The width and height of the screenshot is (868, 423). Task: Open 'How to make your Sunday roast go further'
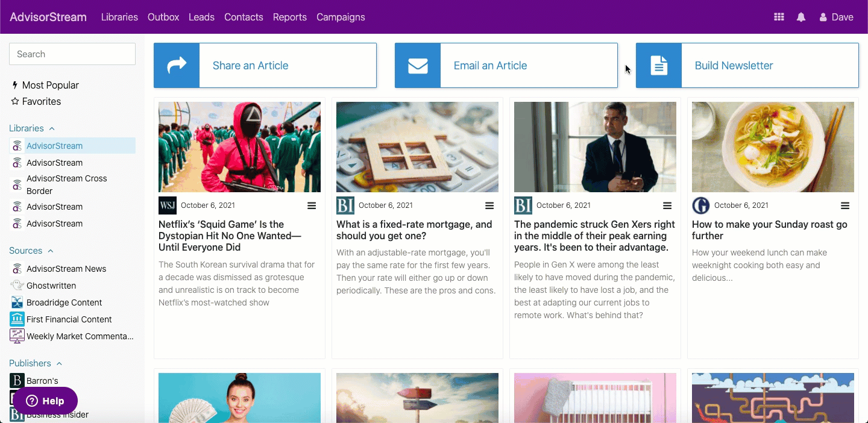pyautogui.click(x=770, y=230)
